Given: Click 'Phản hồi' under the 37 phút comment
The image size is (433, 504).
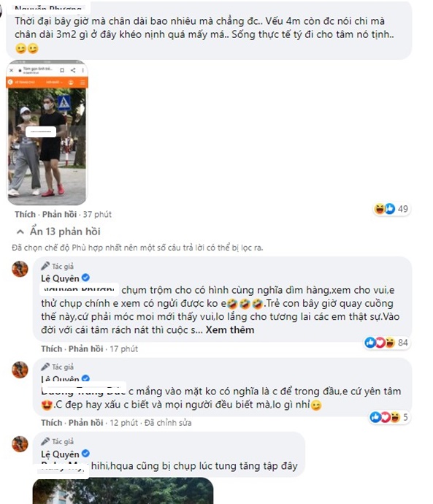Looking at the screenshot, I should (x=59, y=215).
